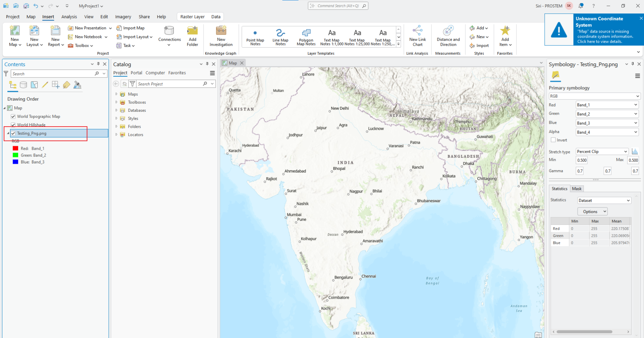Open the Toolbox button menu

(x=80, y=46)
